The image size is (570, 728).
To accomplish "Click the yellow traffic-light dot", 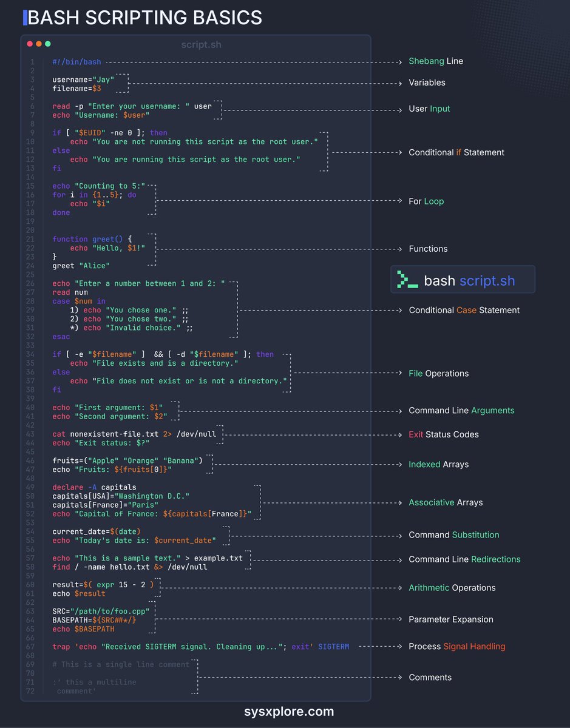I will tap(38, 44).
